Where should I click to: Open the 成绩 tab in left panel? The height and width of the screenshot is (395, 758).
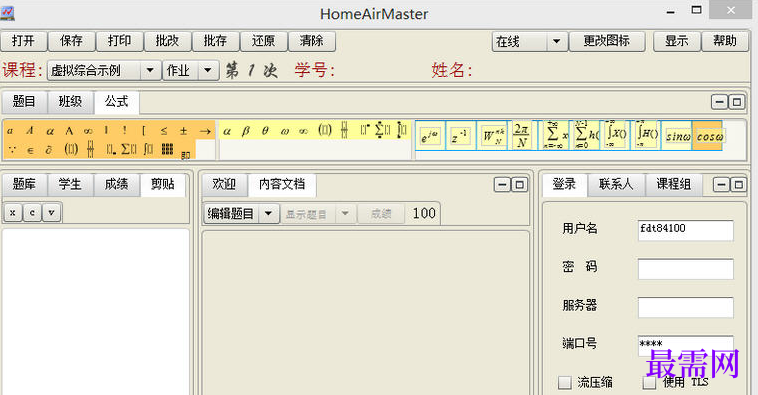pyautogui.click(x=117, y=184)
